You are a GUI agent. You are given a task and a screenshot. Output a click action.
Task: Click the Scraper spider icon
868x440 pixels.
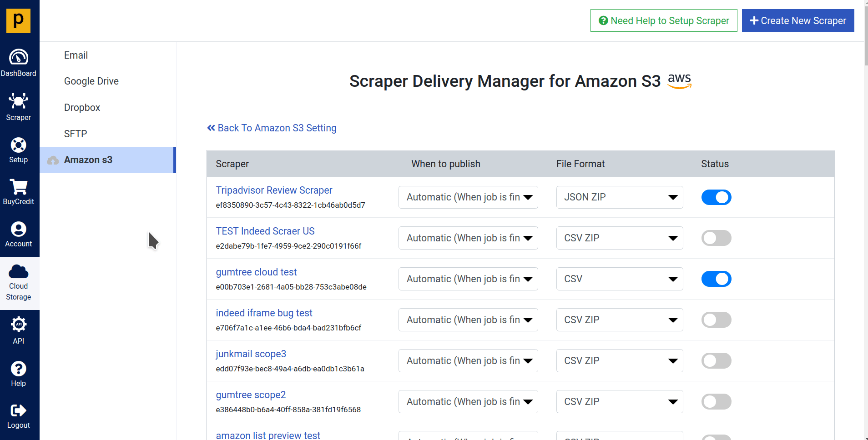(x=18, y=101)
